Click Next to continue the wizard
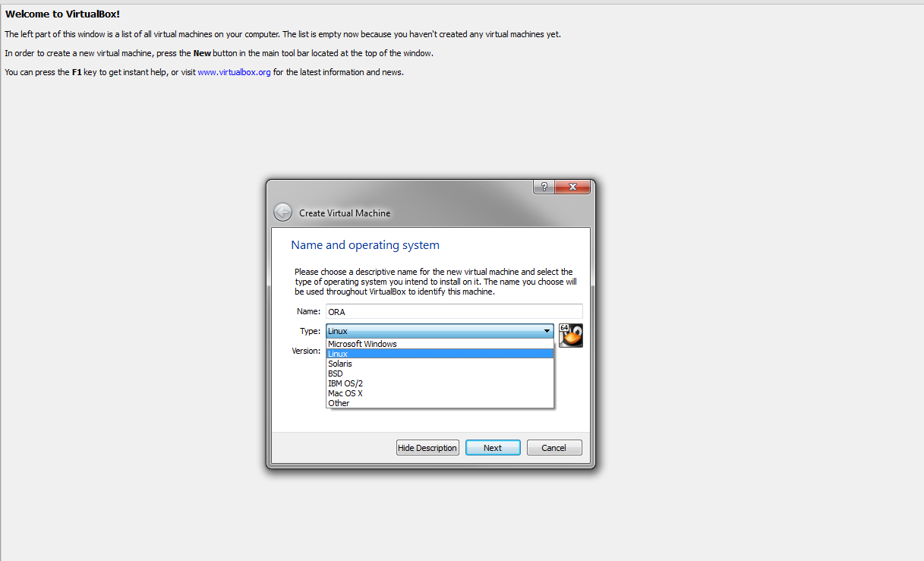 (493, 448)
